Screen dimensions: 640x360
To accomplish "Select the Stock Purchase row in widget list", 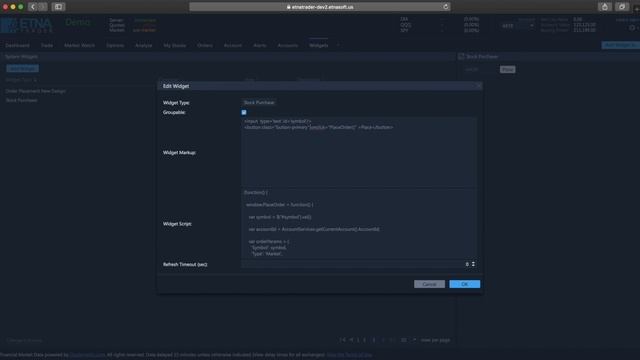I will pos(22,100).
